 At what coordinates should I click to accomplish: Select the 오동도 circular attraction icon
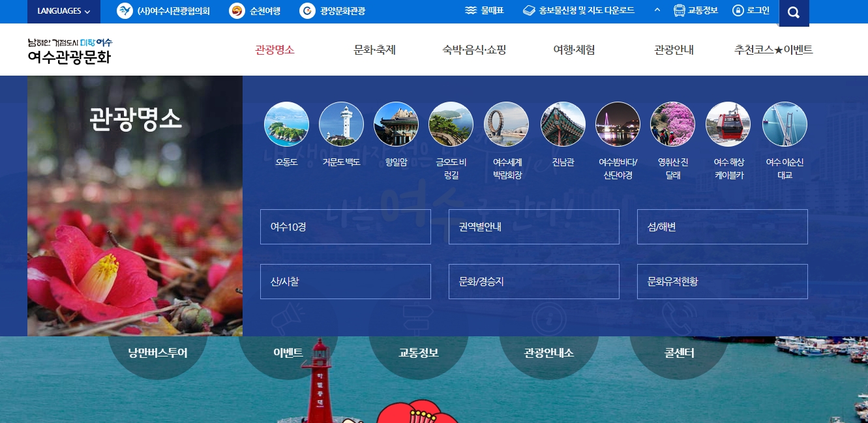tap(286, 124)
